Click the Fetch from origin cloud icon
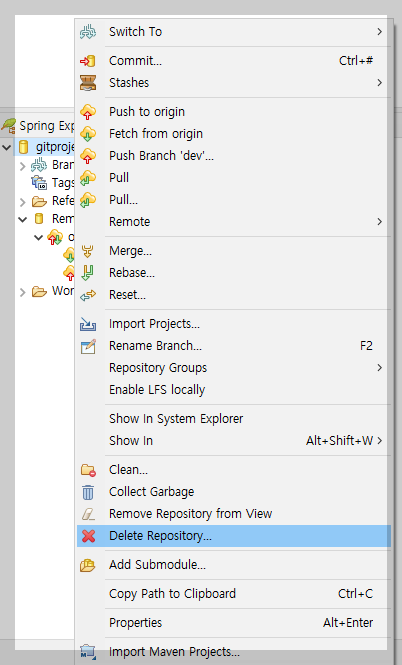The image size is (402, 665). coord(88,134)
